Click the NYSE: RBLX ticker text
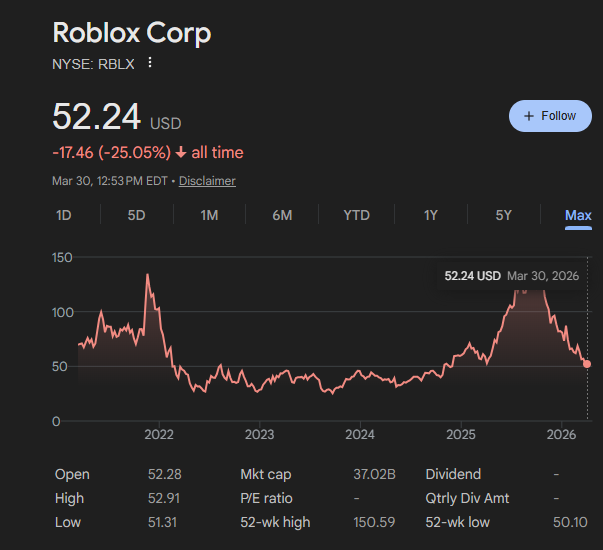Screen dimensions: 603x550 point(93,64)
